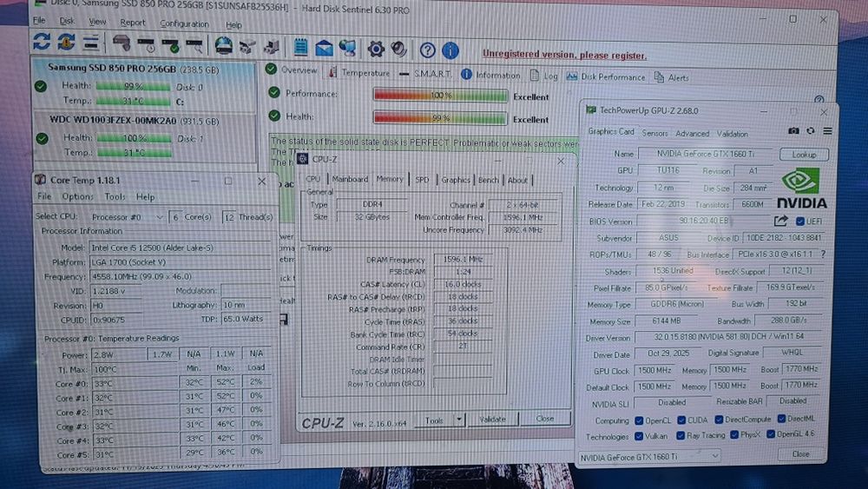Click the blue info circle icon

click(x=450, y=51)
